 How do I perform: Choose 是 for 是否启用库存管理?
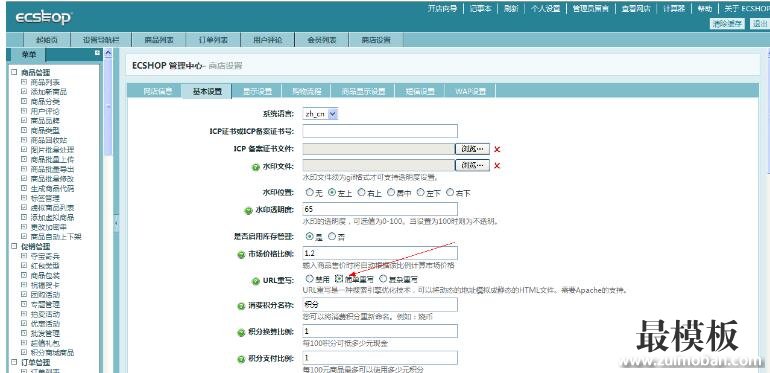tap(309, 236)
